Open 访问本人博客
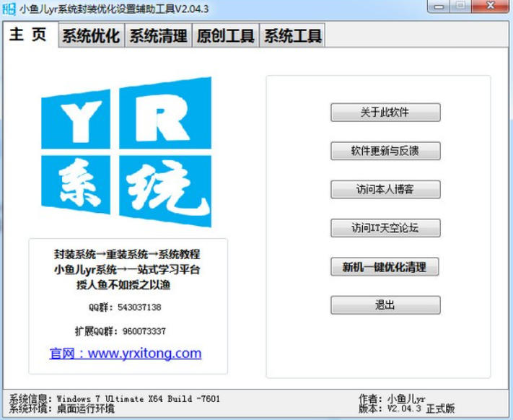 tap(385, 190)
